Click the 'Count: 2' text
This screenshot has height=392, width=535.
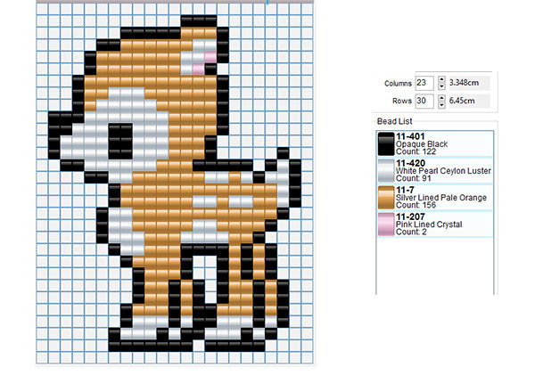(411, 232)
